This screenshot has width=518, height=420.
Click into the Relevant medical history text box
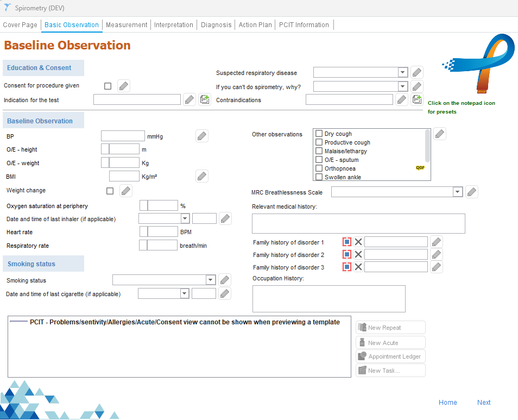coord(358,223)
